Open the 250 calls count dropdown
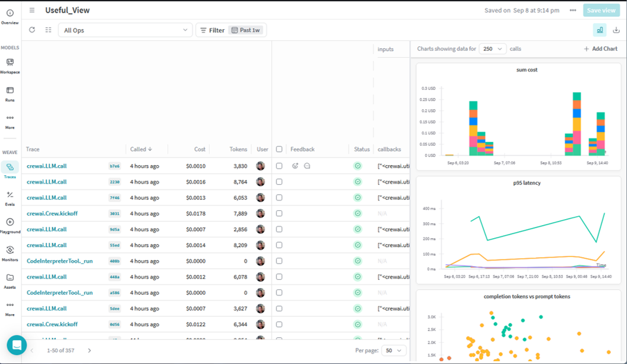Viewport: 627px width, 364px height. pos(493,49)
